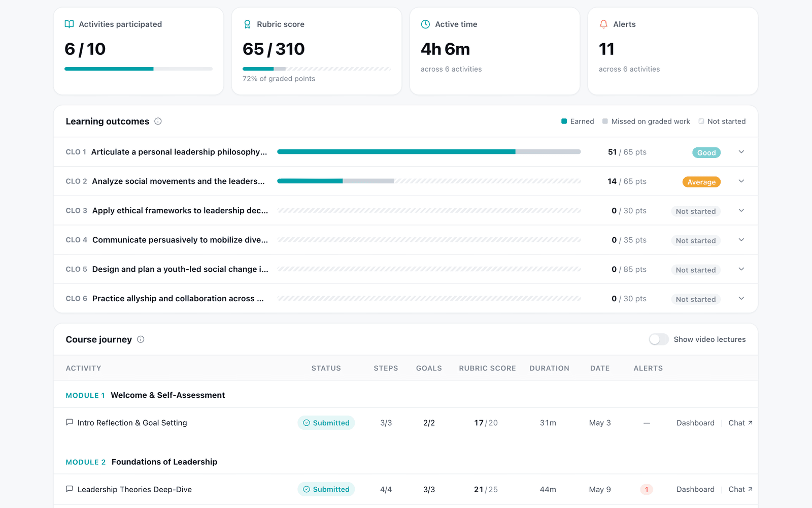812x508 pixels.
Task: Expand the CLO 2 social movements row
Action: (x=741, y=181)
